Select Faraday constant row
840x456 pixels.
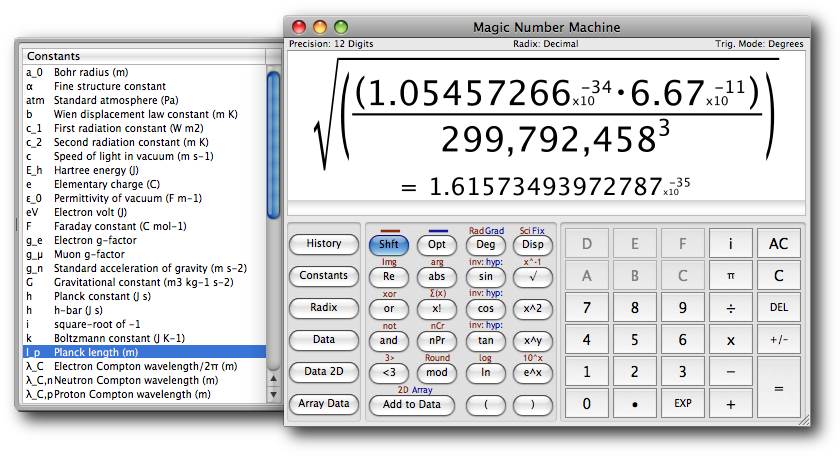pos(144,226)
